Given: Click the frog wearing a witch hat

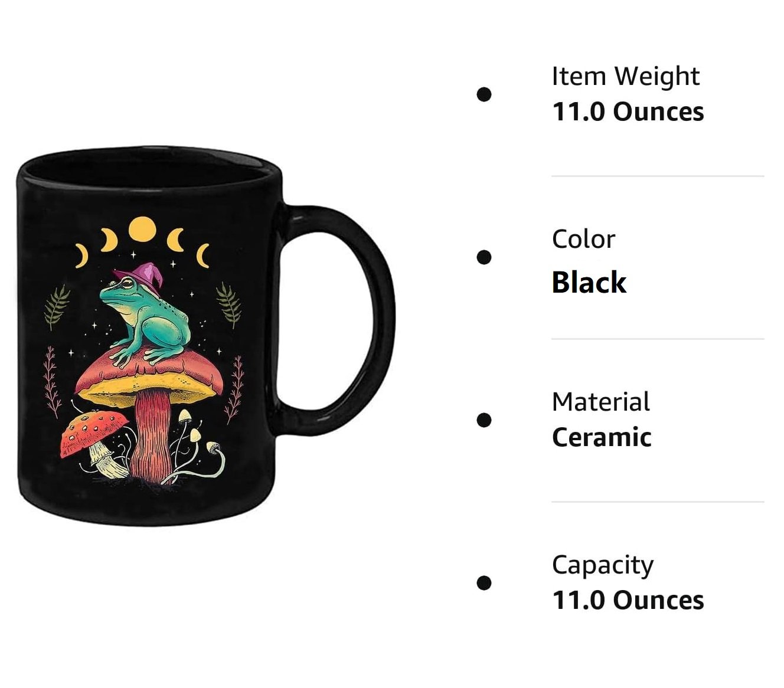Looking at the screenshot, I should 146,317.
